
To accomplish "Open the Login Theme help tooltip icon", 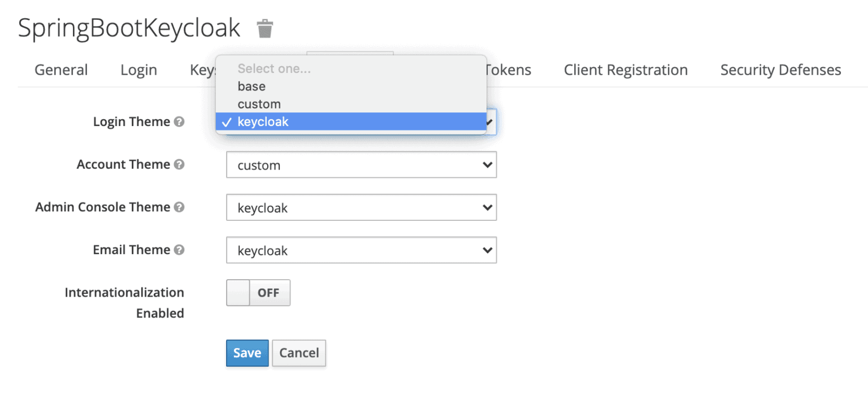I will (x=180, y=121).
